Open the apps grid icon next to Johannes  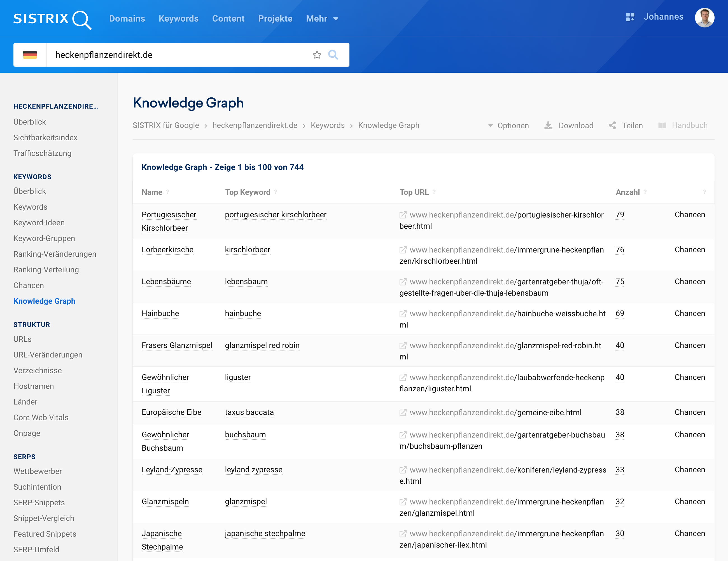click(x=630, y=17)
